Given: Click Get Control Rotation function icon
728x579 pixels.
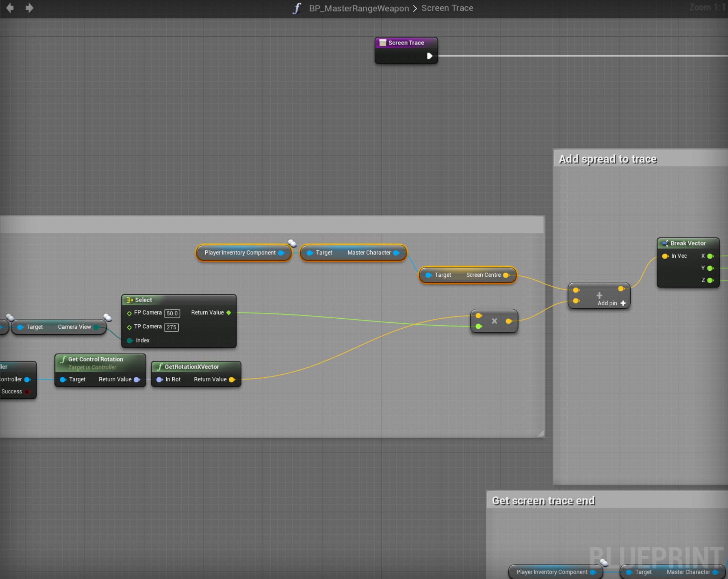Looking at the screenshot, I should [x=63, y=359].
